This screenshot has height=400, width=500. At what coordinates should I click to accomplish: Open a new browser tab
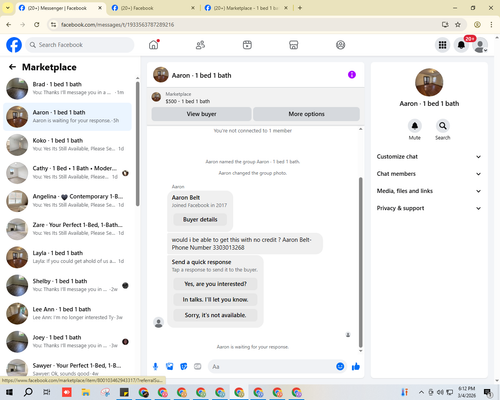coord(300,8)
